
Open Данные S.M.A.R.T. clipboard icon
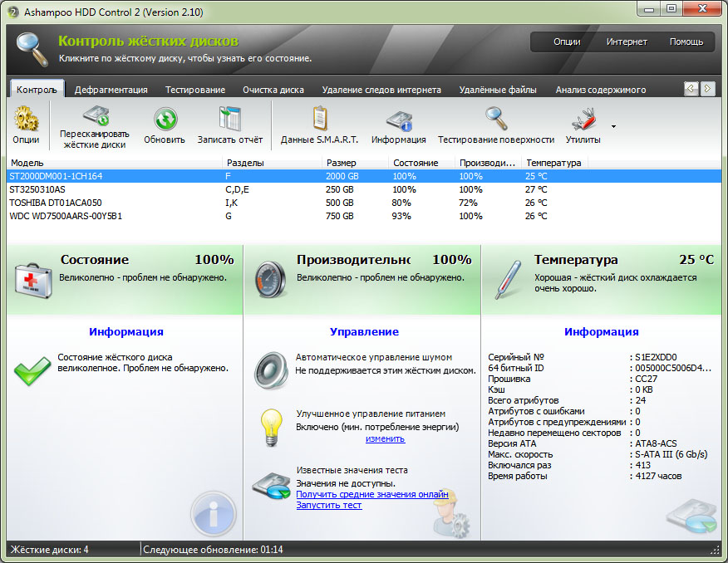click(x=320, y=119)
